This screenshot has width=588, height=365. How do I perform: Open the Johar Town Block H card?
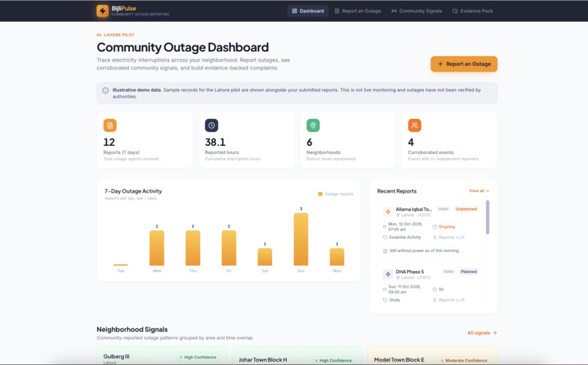pyautogui.click(x=297, y=356)
